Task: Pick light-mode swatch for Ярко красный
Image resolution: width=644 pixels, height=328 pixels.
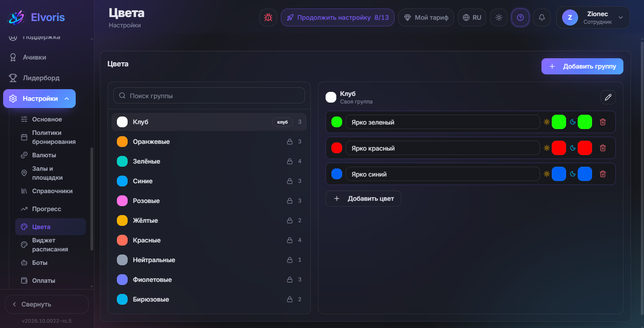Action: [558, 148]
